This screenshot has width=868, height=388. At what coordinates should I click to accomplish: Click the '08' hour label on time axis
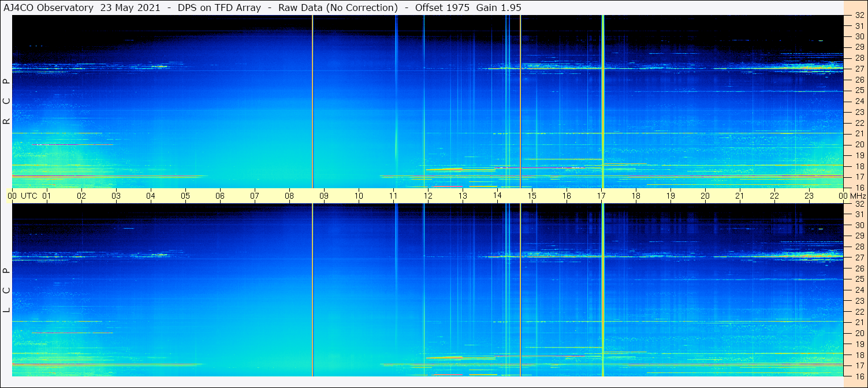(x=289, y=196)
